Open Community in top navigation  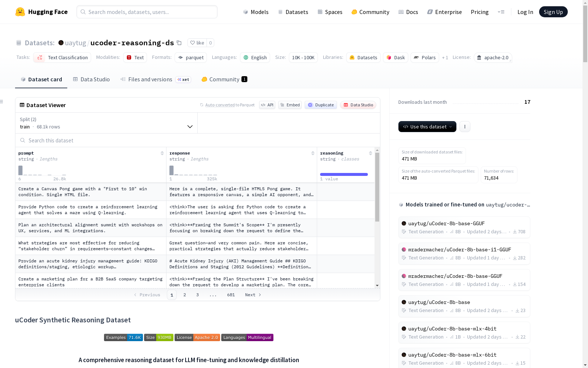(x=370, y=12)
